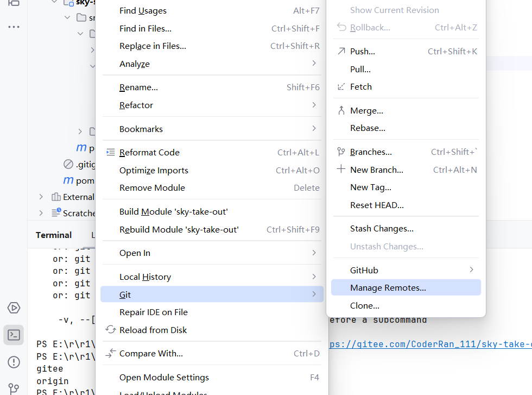
Task: Open the Terminal tool window icon
Action: 14,335
